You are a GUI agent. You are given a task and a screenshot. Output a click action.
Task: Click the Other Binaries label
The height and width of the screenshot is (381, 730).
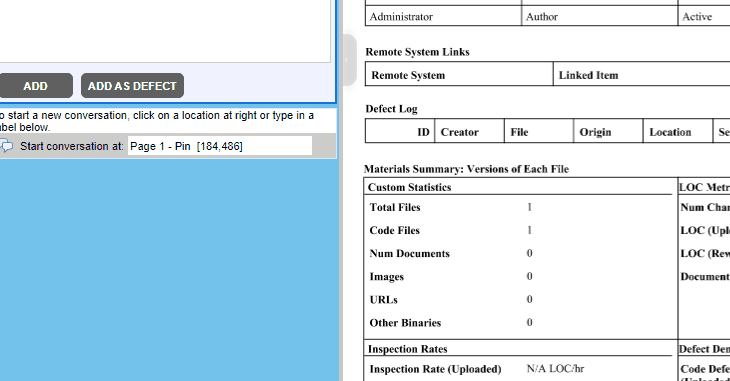point(405,323)
